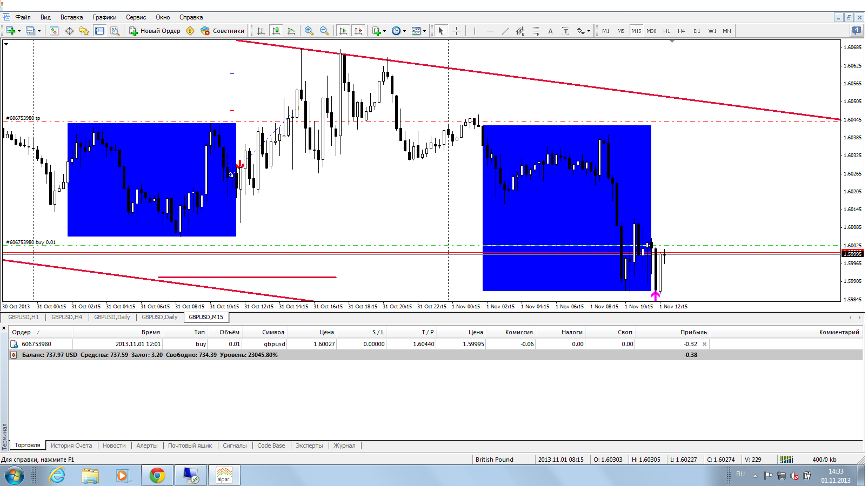The width and height of the screenshot is (868, 486).
Task: Open the Periodicity clock icon
Action: pos(396,31)
